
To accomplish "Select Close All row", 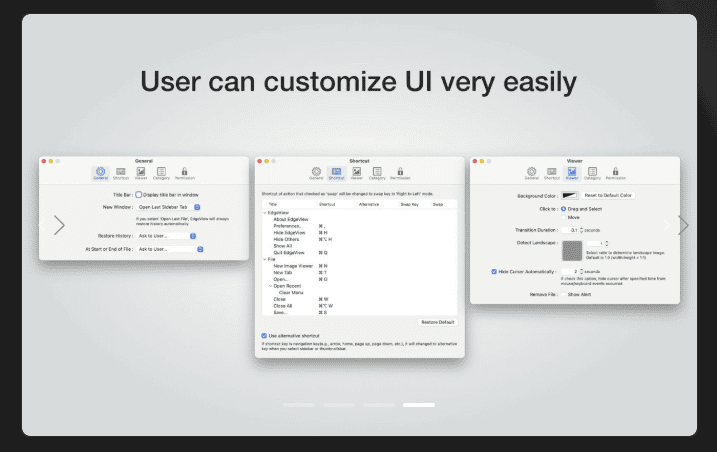I will coord(359,306).
